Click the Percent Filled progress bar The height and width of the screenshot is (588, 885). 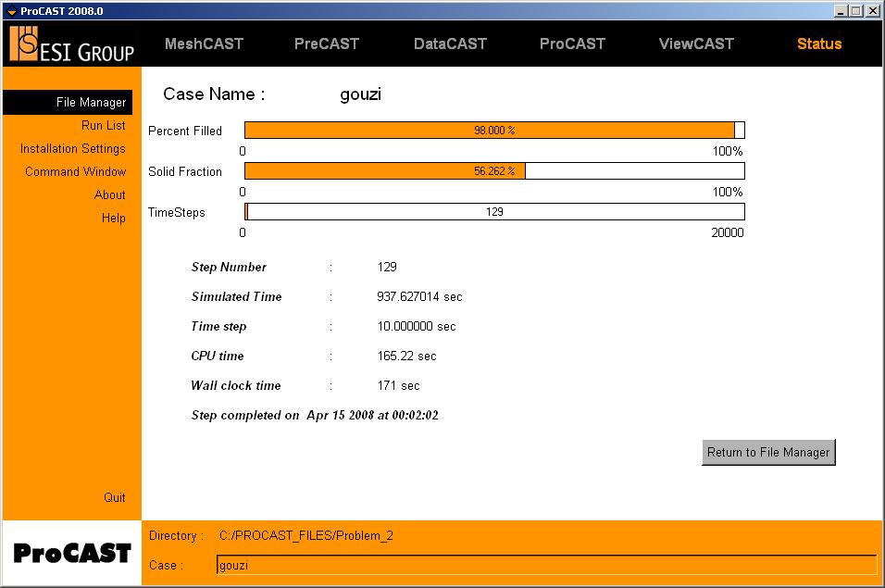click(494, 131)
